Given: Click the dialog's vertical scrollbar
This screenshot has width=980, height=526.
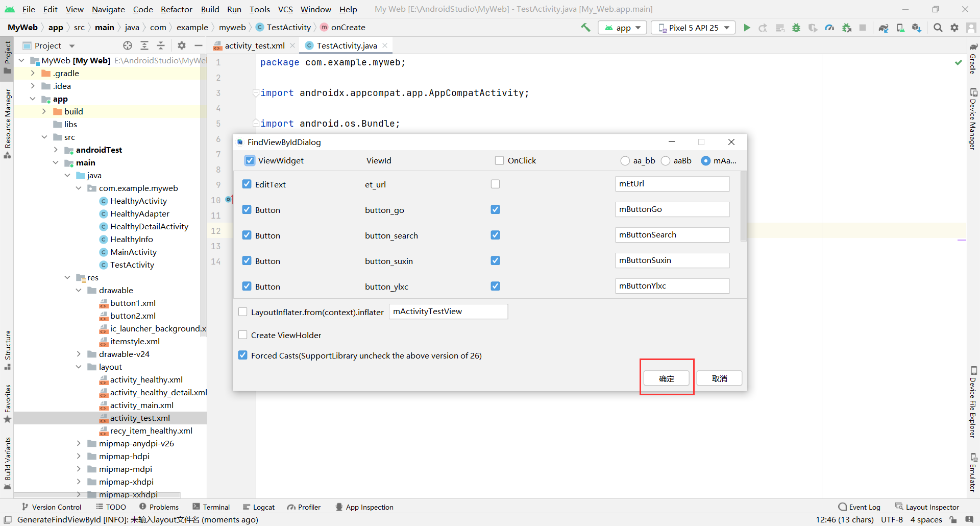Looking at the screenshot, I should click(x=743, y=206).
